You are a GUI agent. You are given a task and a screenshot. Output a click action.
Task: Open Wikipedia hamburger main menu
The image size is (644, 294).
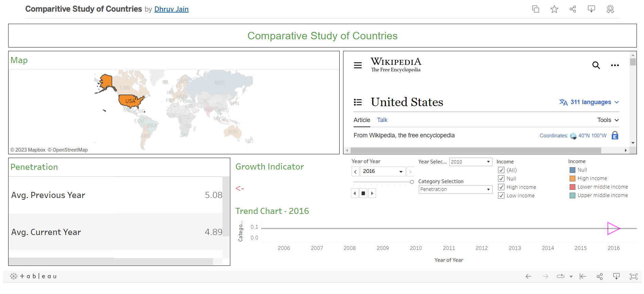358,65
